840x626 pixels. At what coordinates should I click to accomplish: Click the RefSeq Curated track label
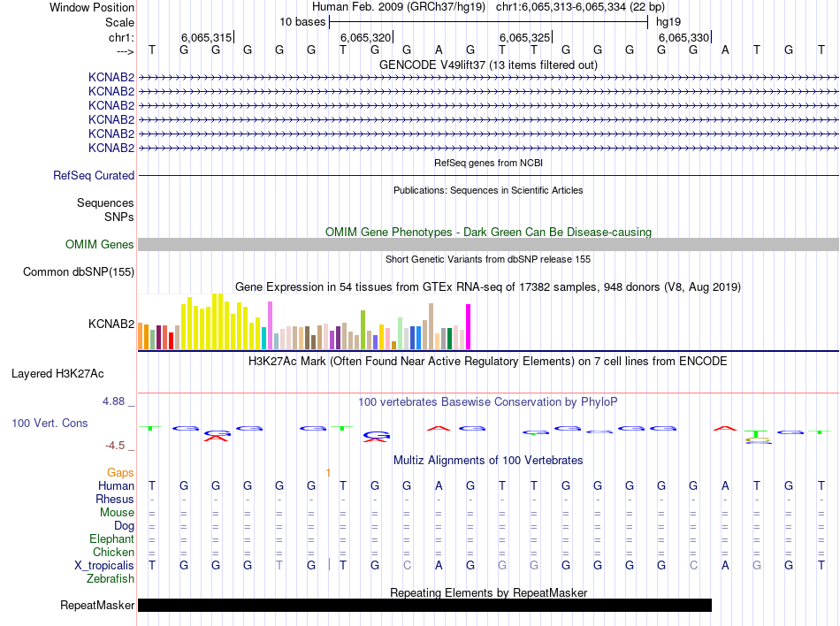94,176
